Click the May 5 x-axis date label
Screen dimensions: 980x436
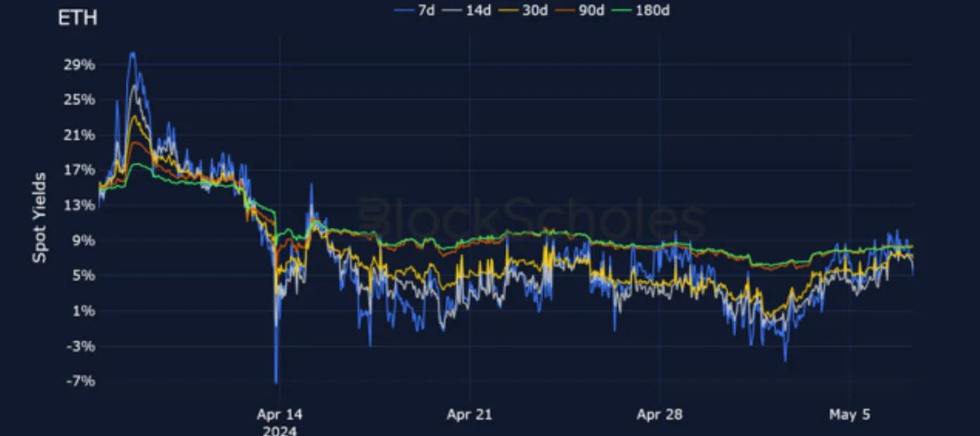[849, 414]
